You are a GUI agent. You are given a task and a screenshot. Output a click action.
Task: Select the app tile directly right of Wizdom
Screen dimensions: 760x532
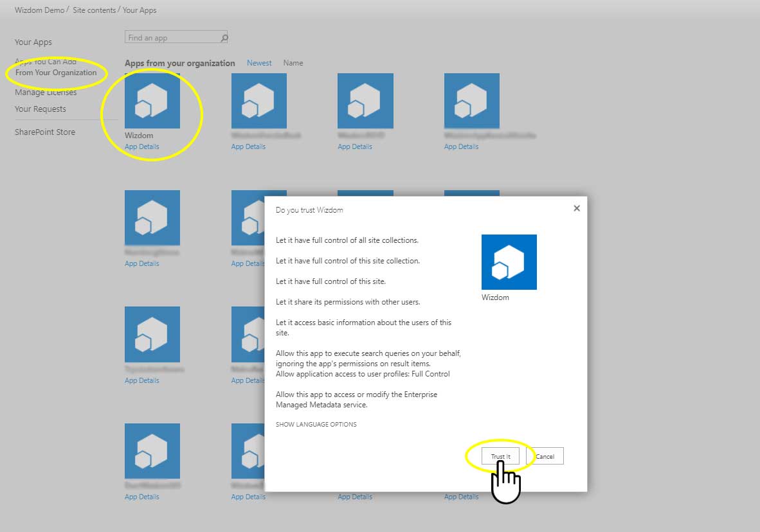tap(259, 101)
